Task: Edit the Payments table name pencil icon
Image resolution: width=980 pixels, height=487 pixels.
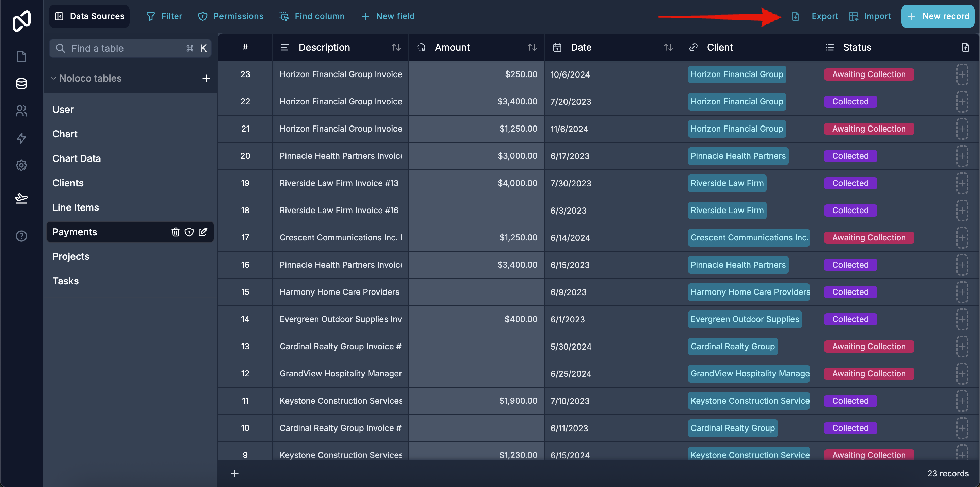Action: tap(203, 232)
